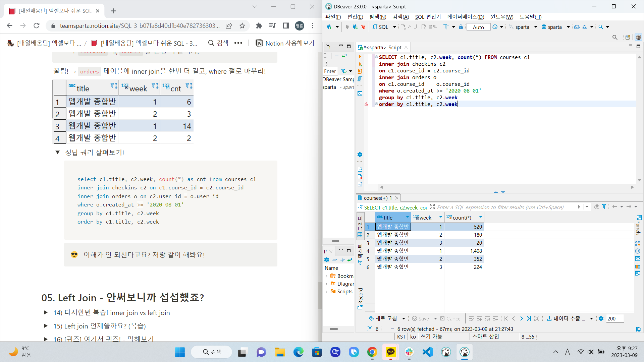This screenshot has width=644, height=362.
Task: Expand the 15) Left join 언제쓸까요 toggle
Action: (46, 326)
